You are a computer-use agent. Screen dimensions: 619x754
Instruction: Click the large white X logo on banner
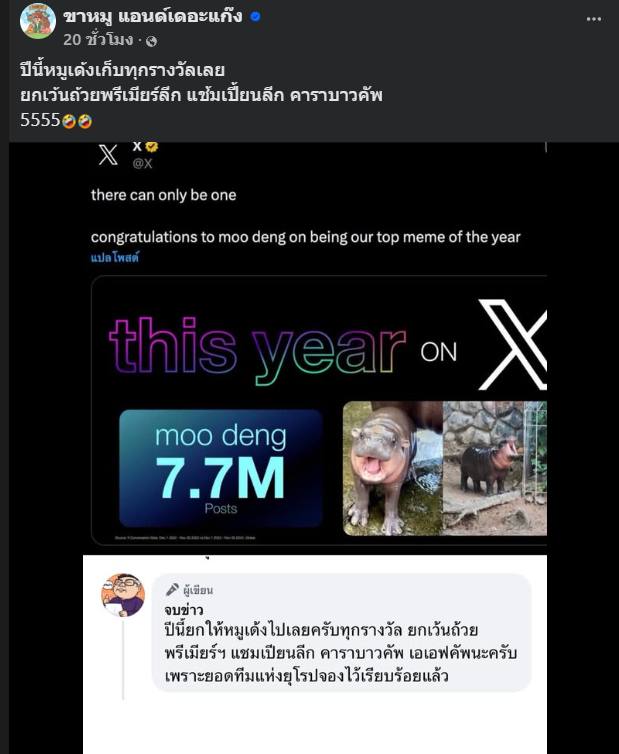pos(513,344)
